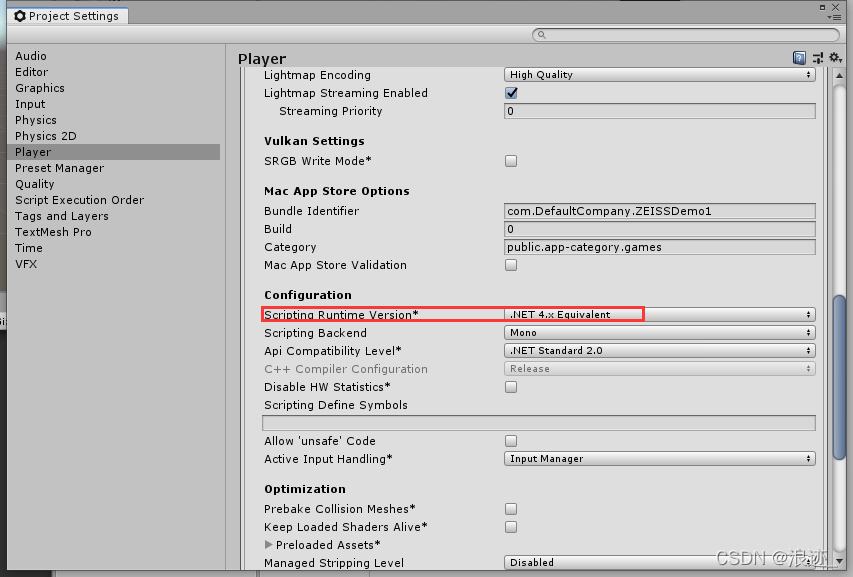The height and width of the screenshot is (577, 853).
Task: Enable Prebake Collision Meshes
Action: [510, 509]
